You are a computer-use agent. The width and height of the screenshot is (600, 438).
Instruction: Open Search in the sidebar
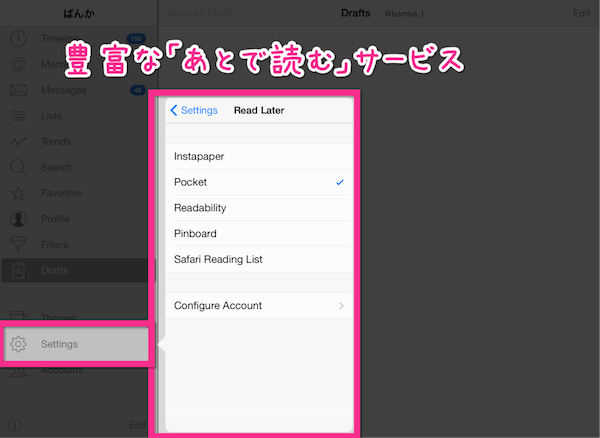pos(78,168)
